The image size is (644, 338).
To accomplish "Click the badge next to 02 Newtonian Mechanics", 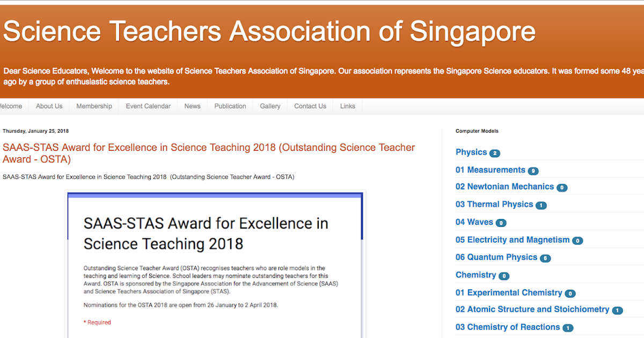I will 562,188.
